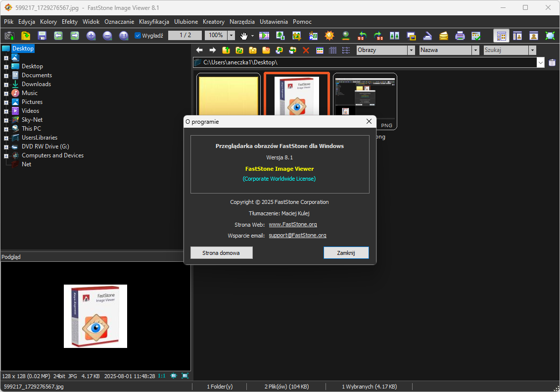Expand the Documents tree node

[x=6, y=76]
